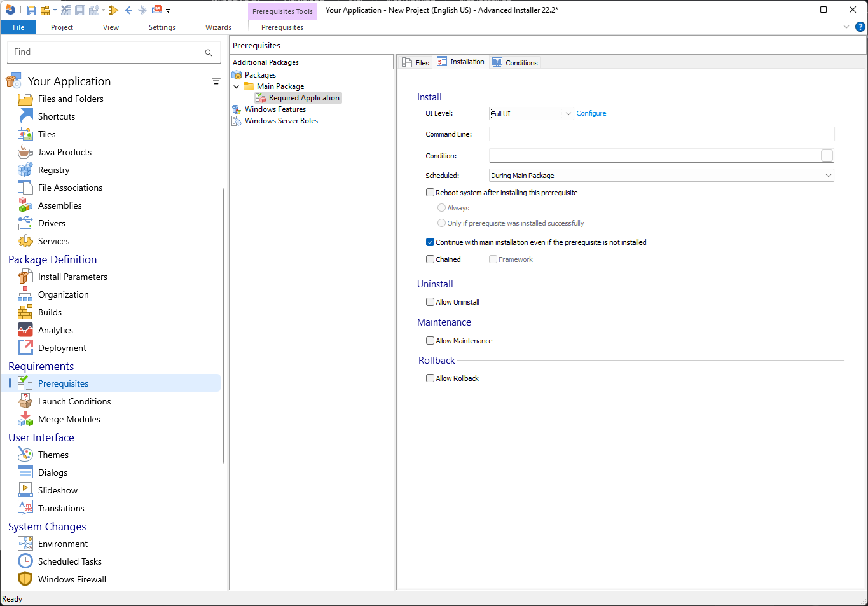Enable Reboot system after installing this prerequisite
Screen dimensions: 868x606
[x=431, y=193]
